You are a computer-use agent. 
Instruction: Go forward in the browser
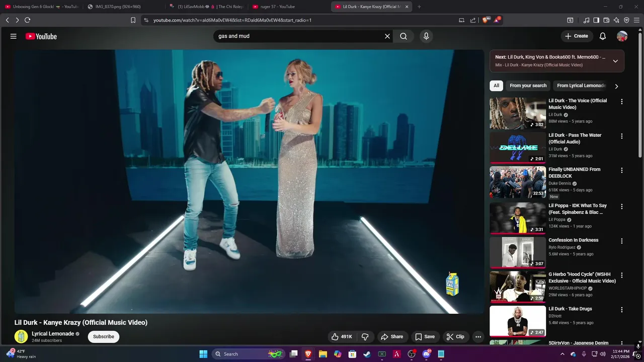tap(17, 20)
